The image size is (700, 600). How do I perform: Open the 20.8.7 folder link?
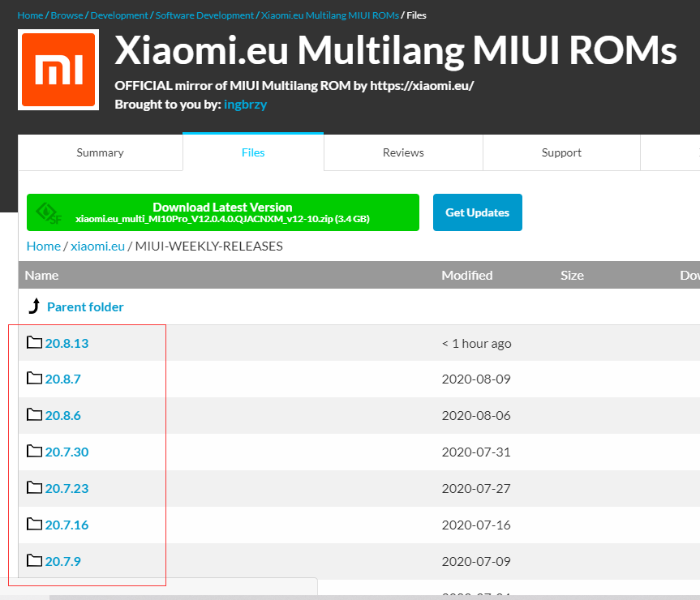(x=63, y=379)
